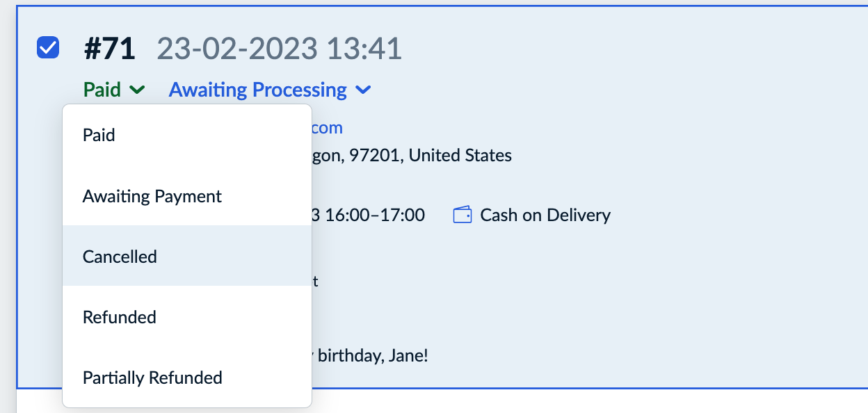Screen dimensions: 868x413
Task: Choose Awaiting Payment in the dropdown list
Action: click(x=152, y=196)
